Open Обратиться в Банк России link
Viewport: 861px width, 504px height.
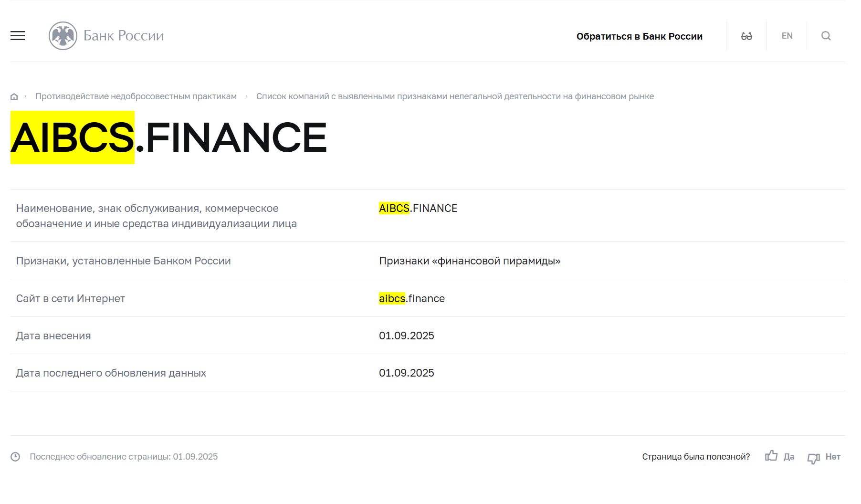point(639,36)
